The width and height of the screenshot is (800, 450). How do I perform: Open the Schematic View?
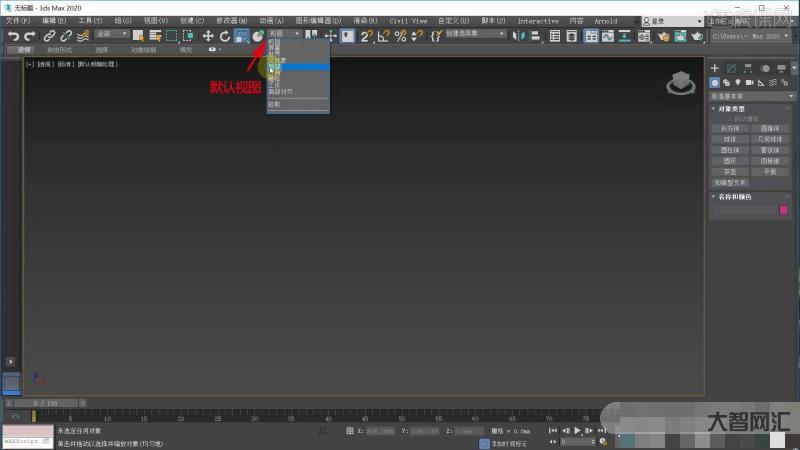pos(624,36)
